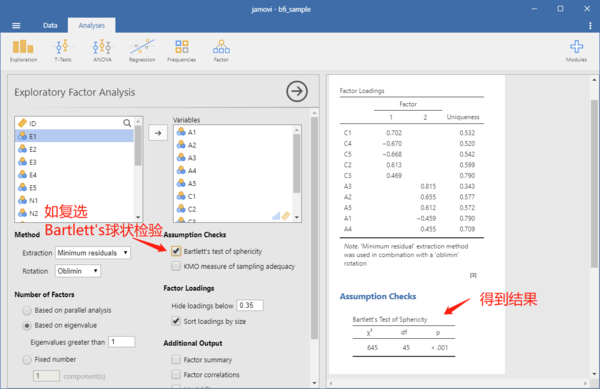Enable Factor correlations output
Viewport: 600px width, 389px height.
click(176, 374)
